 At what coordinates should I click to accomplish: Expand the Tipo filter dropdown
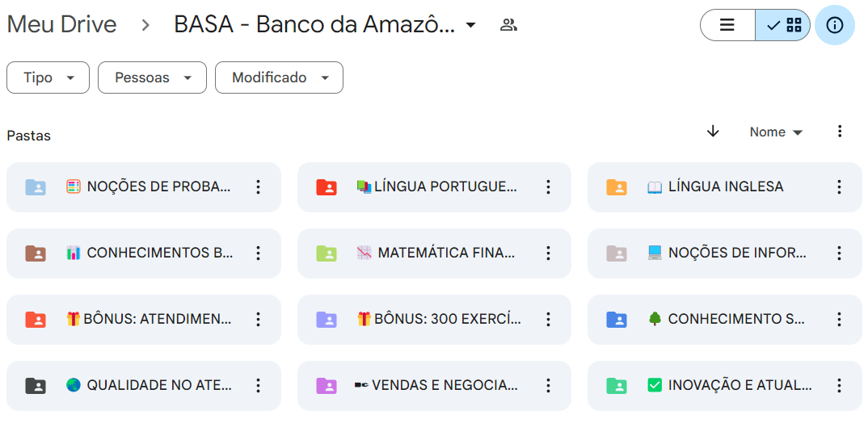[x=48, y=77]
